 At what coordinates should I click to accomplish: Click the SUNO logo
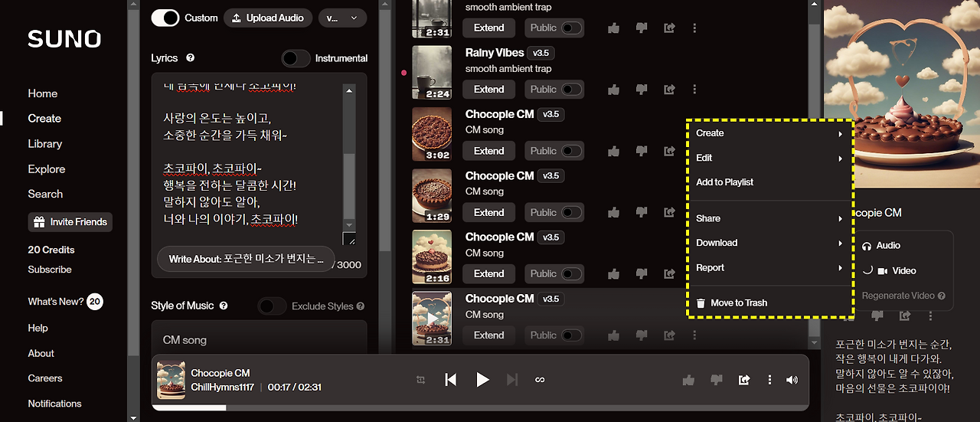pyautogui.click(x=64, y=39)
